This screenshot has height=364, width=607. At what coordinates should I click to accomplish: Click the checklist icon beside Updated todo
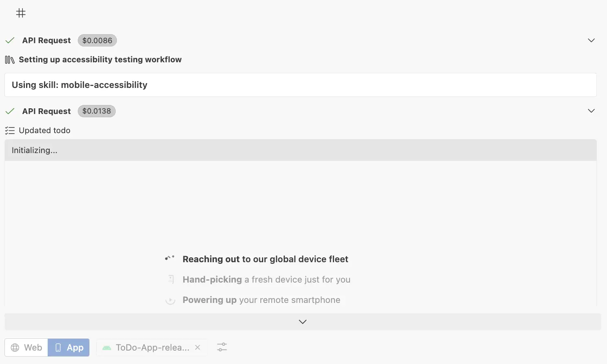point(10,131)
